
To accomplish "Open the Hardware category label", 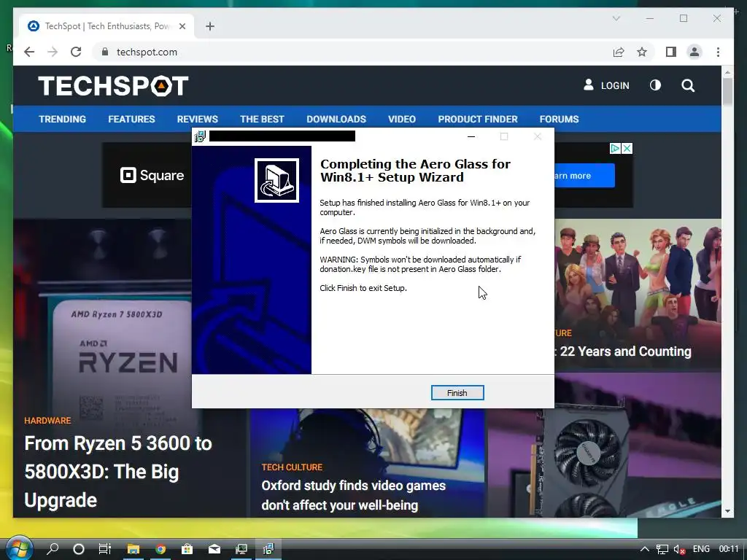I will 47,421.
